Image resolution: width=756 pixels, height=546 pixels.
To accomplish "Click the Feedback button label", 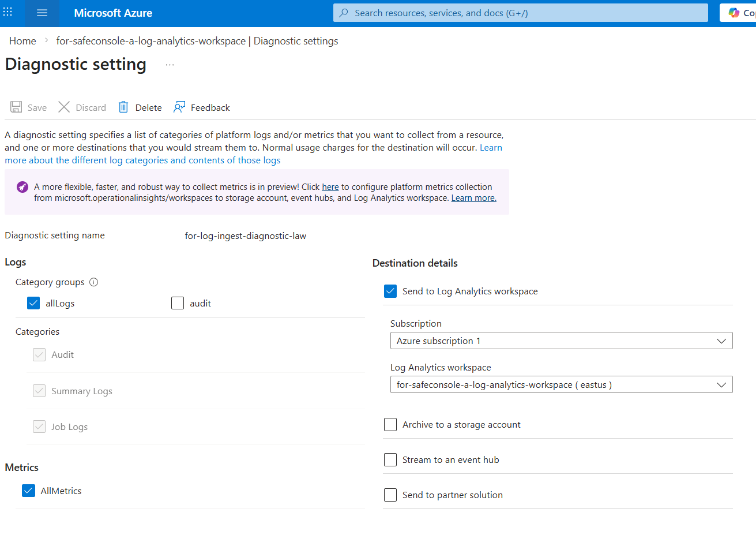I will 210,107.
